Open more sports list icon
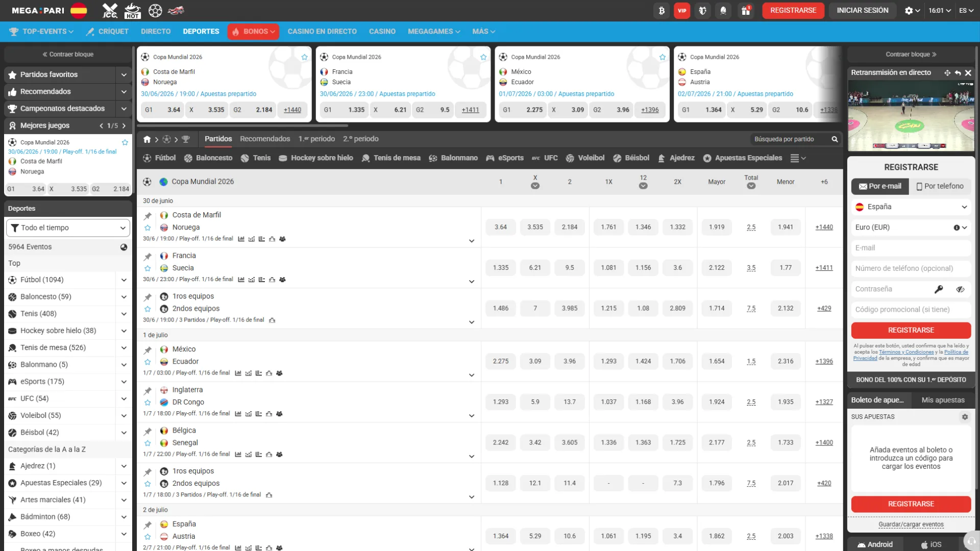Screen dimensions: 980x551 [x=798, y=158]
